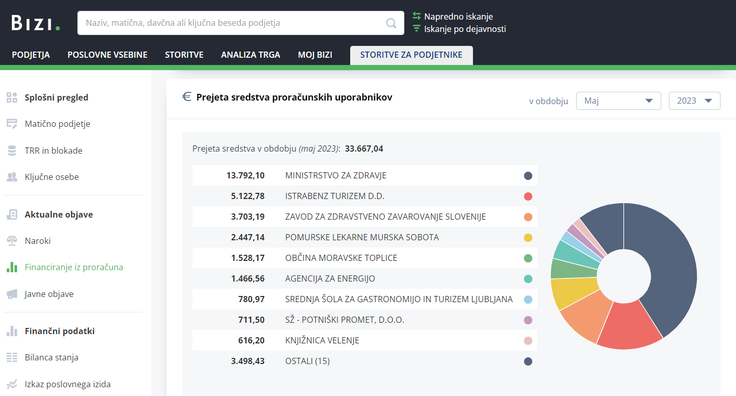This screenshot has height=396, width=736.
Task: Open TRR in blokade in sidebar
Action: click(x=54, y=151)
